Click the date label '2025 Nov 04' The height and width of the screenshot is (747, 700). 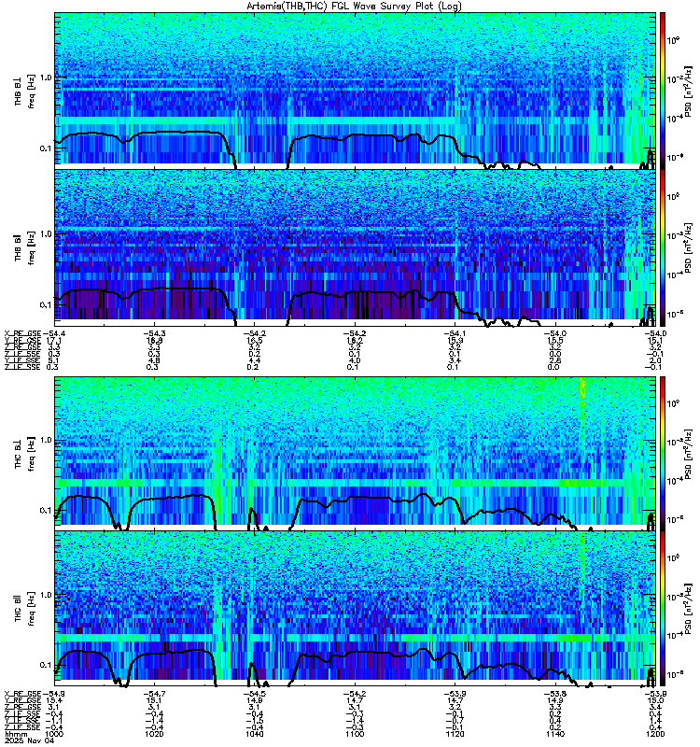tap(29, 740)
